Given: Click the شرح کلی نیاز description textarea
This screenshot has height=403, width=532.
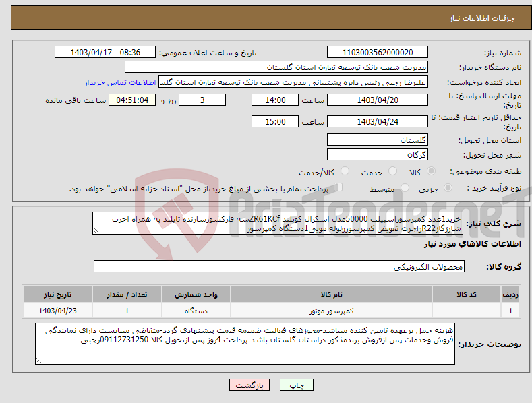Looking at the screenshot, I should pos(278,224).
